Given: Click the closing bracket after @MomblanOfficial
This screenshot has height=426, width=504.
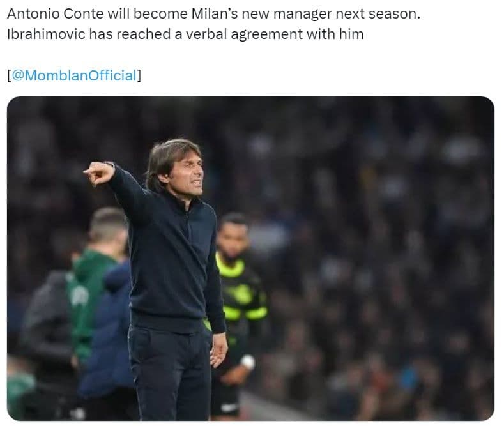Looking at the screenshot, I should coord(139,75).
